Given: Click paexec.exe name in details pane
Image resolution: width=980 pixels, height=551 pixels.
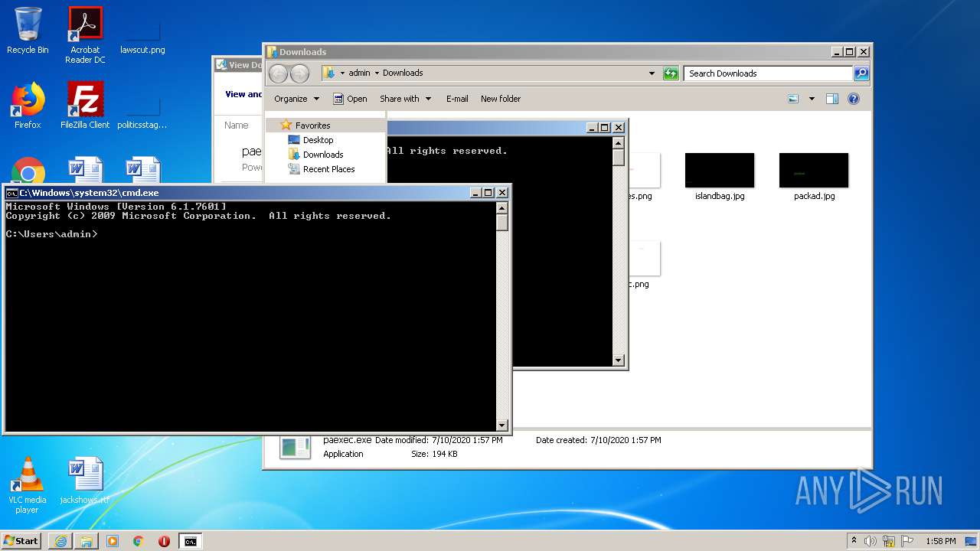Looking at the screenshot, I should pos(347,440).
